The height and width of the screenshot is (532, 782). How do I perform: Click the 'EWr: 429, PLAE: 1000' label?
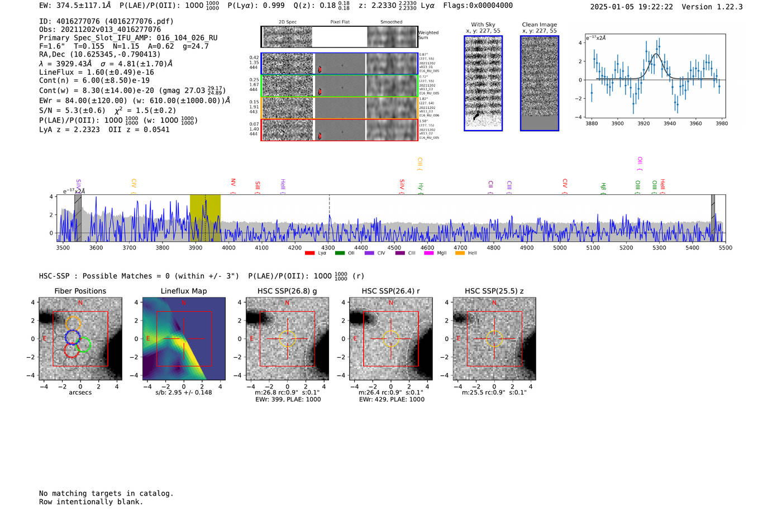[x=392, y=400]
